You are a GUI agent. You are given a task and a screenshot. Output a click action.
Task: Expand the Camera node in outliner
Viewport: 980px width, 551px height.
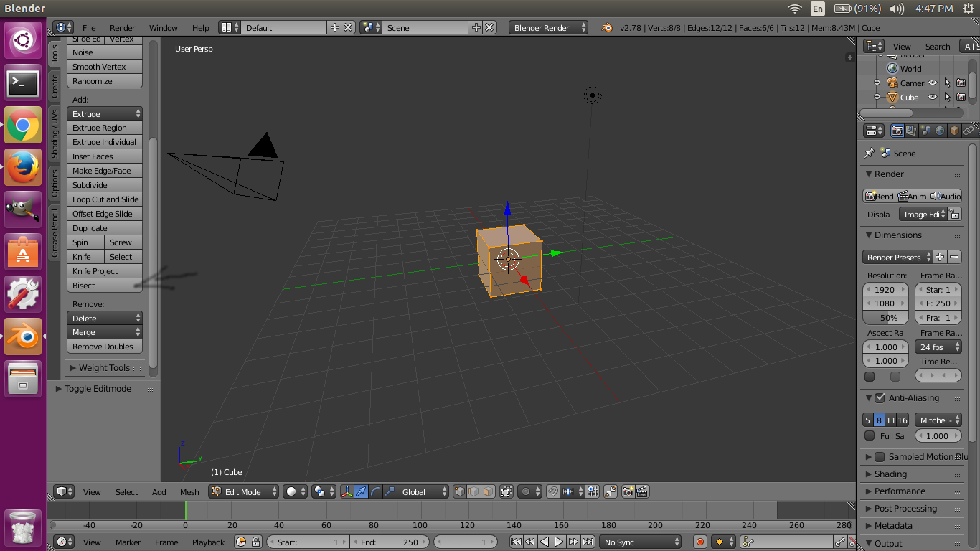tap(877, 83)
